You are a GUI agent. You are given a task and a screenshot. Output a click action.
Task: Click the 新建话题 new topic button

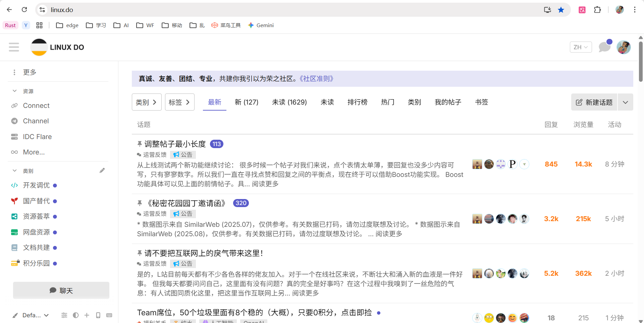[594, 102]
